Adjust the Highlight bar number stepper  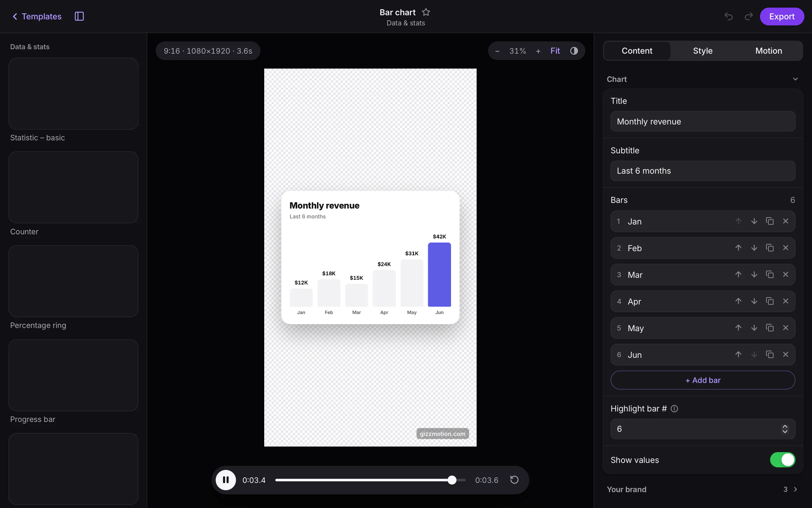[785, 429]
